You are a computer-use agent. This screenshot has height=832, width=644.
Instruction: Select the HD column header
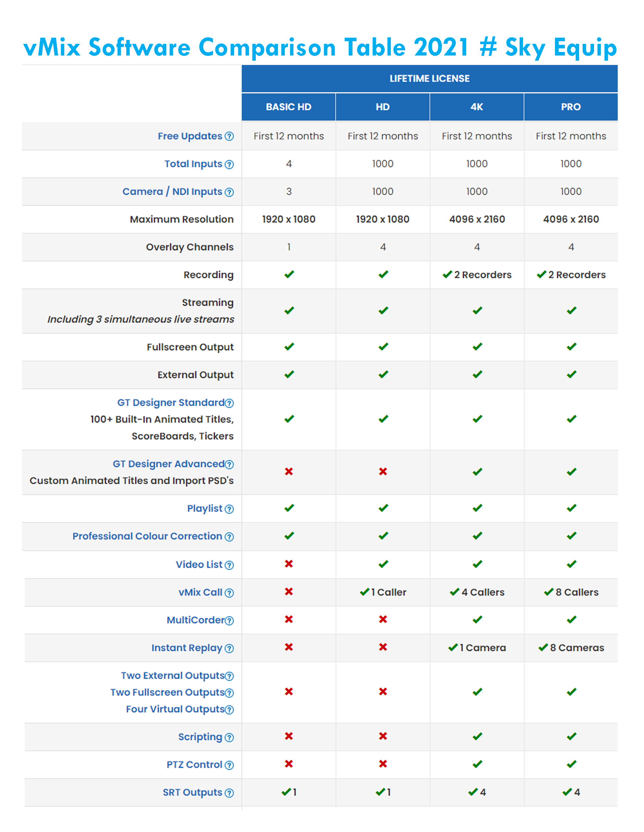383,107
